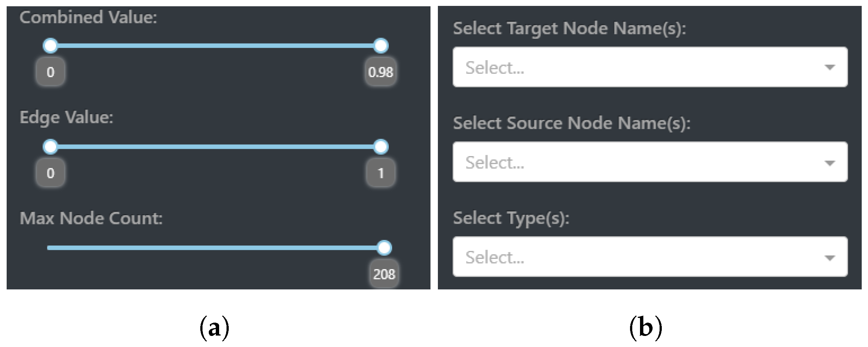868x347 pixels.
Task: Click the 208 Max Node Count tooltip
Action: (x=384, y=274)
